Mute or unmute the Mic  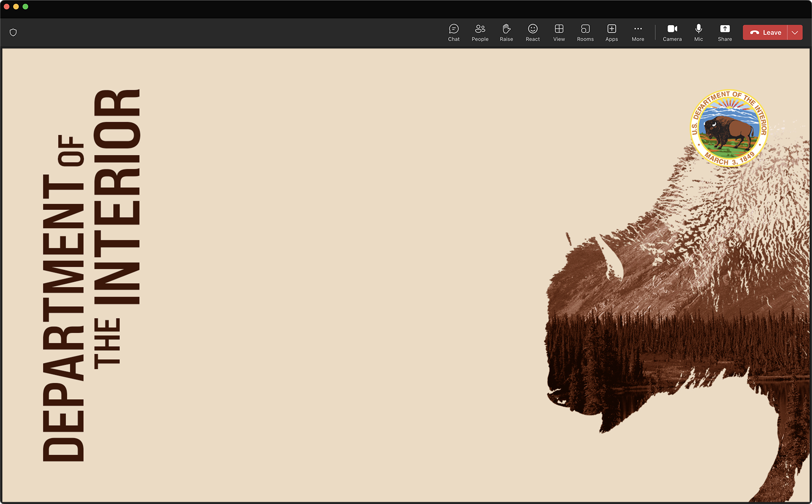point(698,33)
